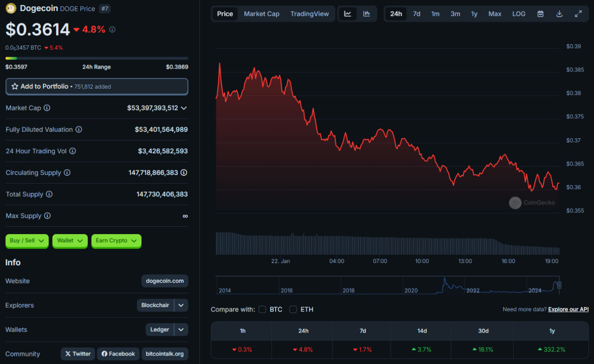Tick the ETH compare checkbox
Viewport: 594px width, 364px height.
293,309
